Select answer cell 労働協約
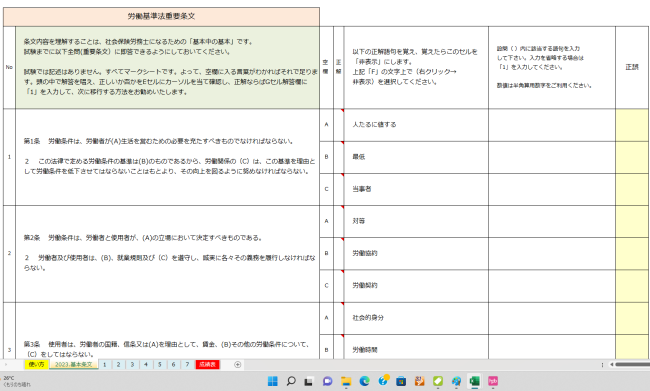This screenshot has width=650, height=391. 416,253
